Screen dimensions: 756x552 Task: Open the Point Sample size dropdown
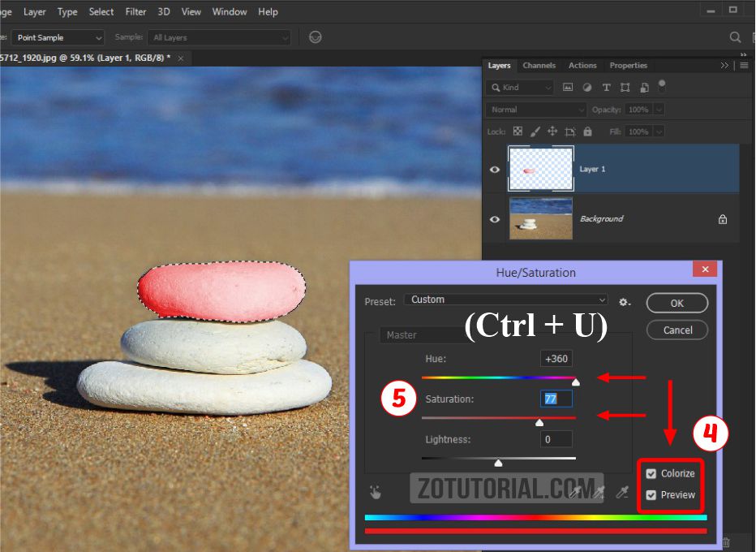point(58,37)
